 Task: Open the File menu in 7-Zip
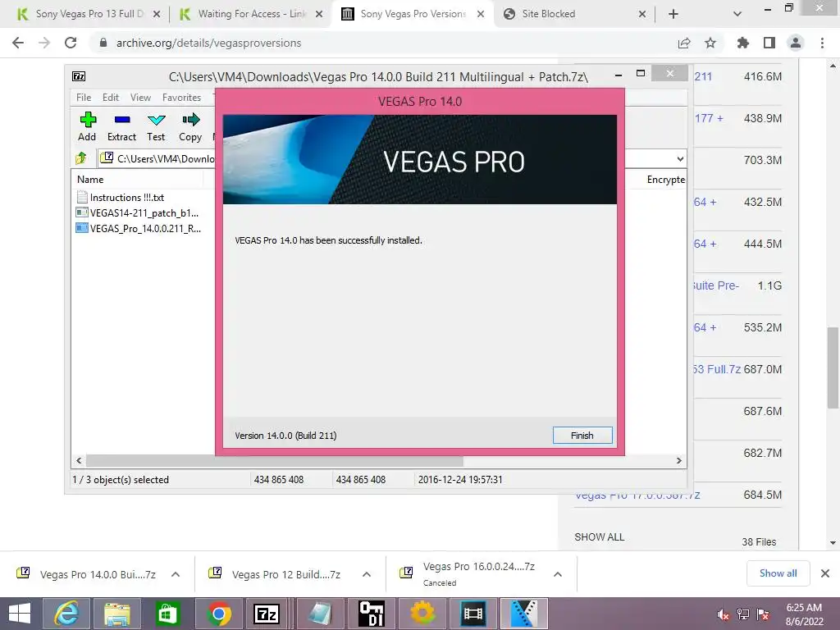pos(84,98)
